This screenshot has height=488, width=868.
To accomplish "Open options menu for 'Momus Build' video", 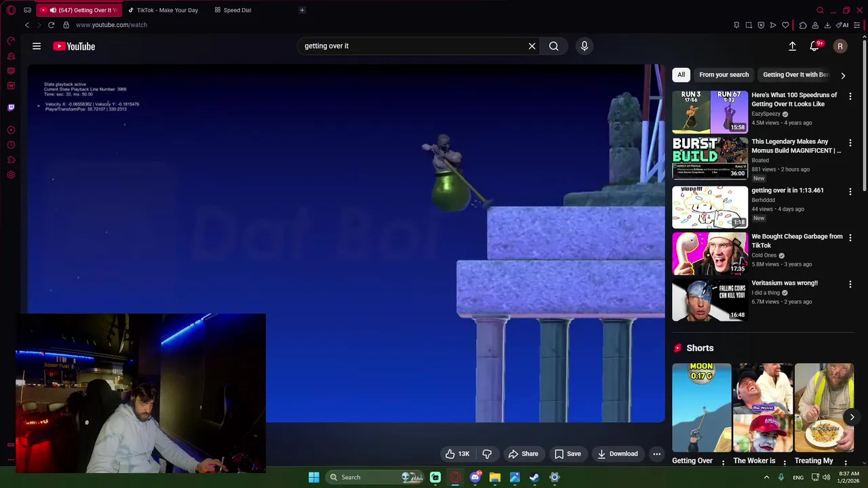I will pos(850,143).
